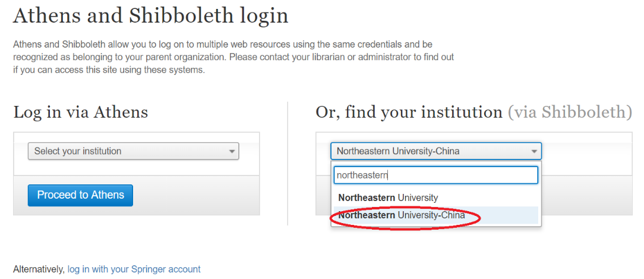Click the bold "Northeastern" in the first option
644x279 pixels.
[x=367, y=198]
